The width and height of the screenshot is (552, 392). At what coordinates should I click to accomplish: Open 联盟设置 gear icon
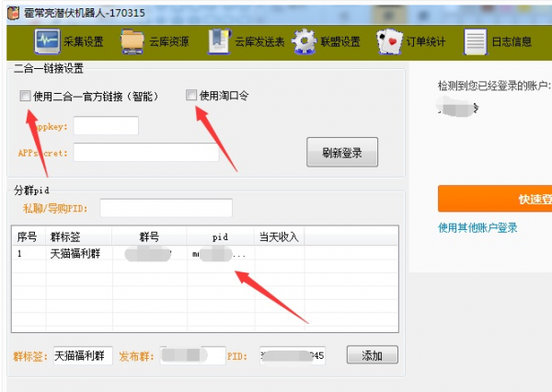(x=305, y=41)
